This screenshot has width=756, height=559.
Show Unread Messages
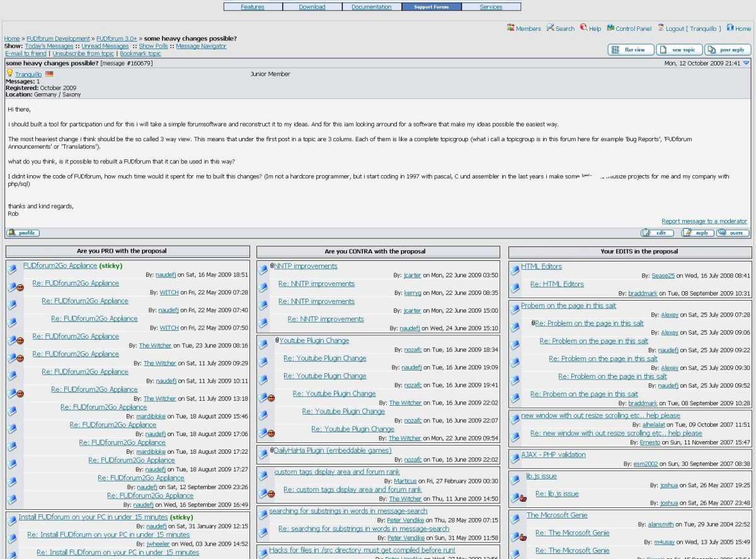coord(105,46)
